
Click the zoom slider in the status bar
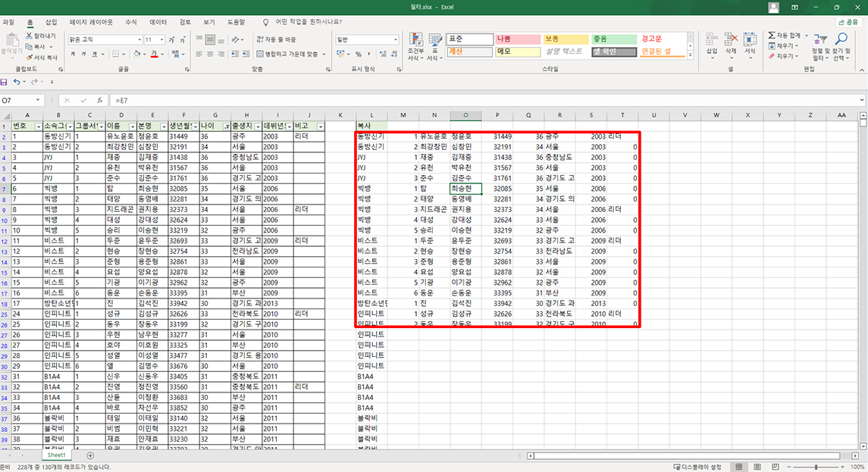[816, 467]
